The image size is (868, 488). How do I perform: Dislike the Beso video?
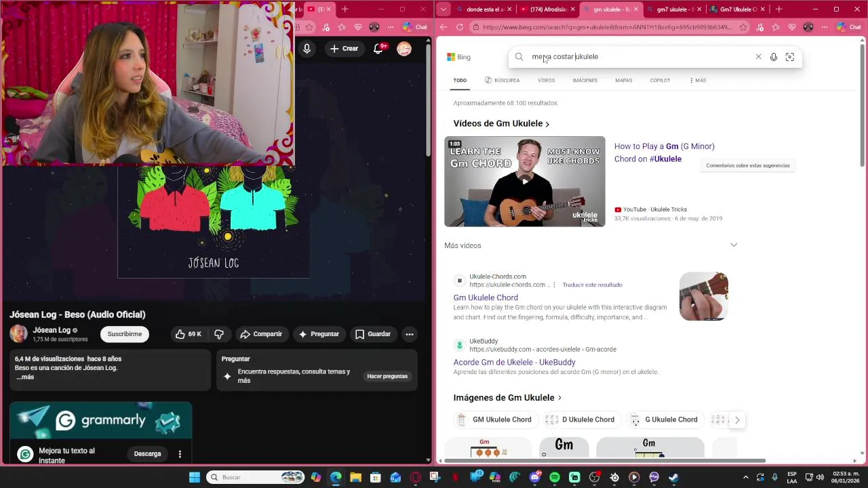pyautogui.click(x=219, y=334)
